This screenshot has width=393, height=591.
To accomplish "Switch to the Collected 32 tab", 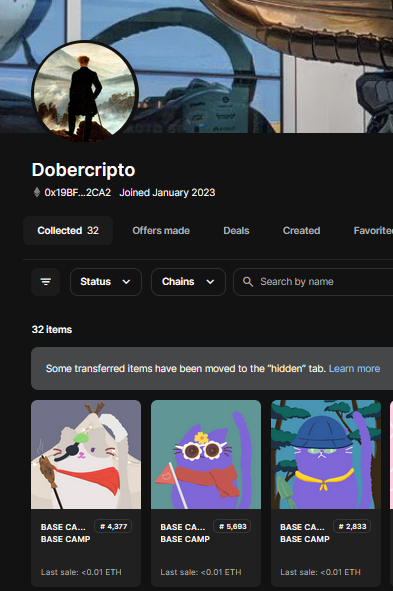I will (x=68, y=230).
